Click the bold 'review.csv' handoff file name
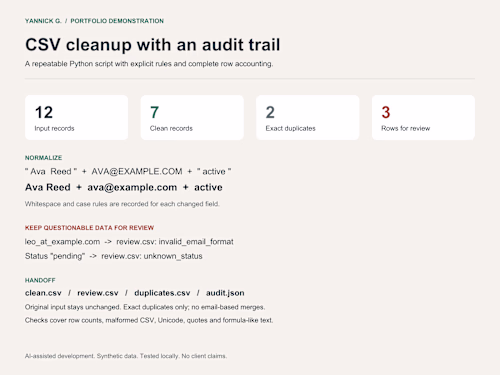Image resolution: width=500 pixels, height=375 pixels. [98, 293]
